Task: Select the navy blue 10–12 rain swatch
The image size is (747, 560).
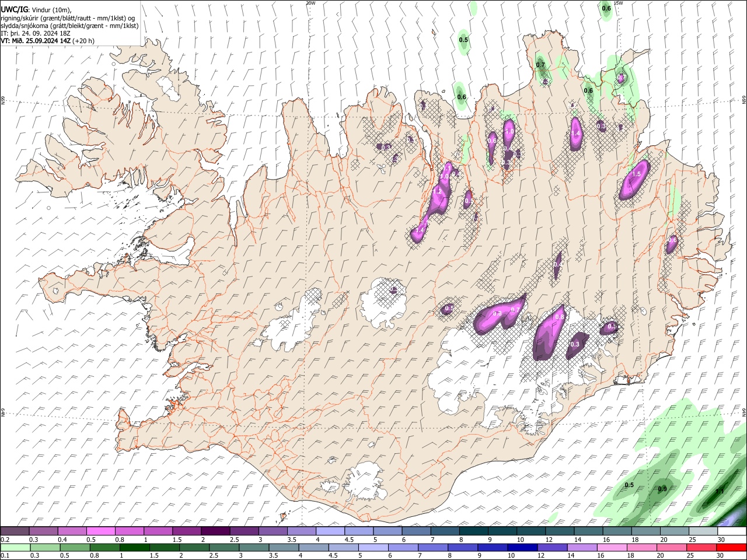Action: (521, 547)
